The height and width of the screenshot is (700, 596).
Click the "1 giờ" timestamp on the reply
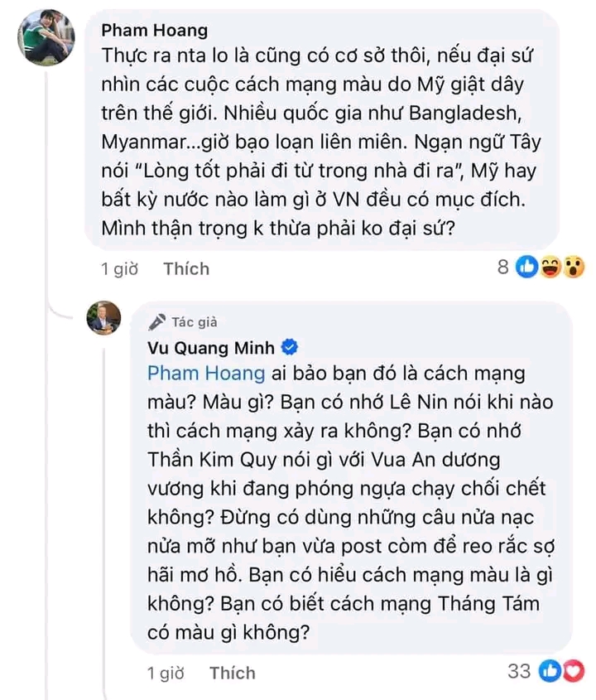(165, 673)
